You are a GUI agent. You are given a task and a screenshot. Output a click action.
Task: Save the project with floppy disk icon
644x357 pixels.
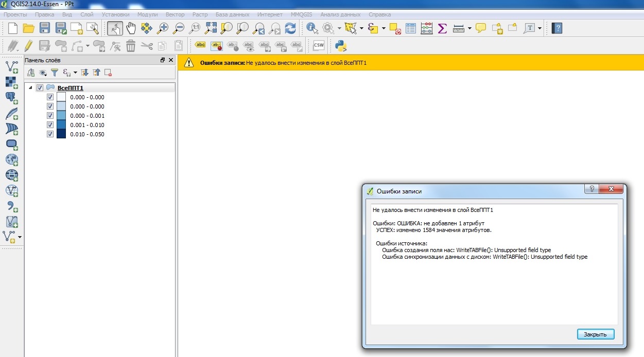(45, 28)
